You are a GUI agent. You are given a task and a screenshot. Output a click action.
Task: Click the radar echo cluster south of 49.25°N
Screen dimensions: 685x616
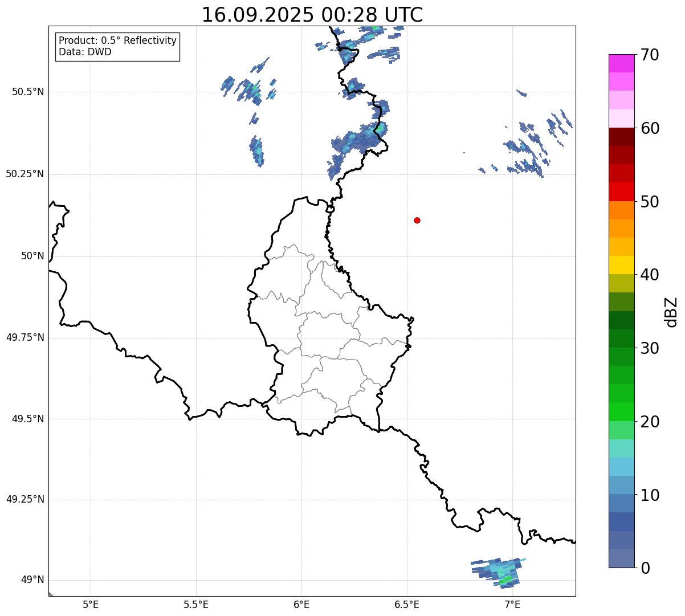pos(498,572)
